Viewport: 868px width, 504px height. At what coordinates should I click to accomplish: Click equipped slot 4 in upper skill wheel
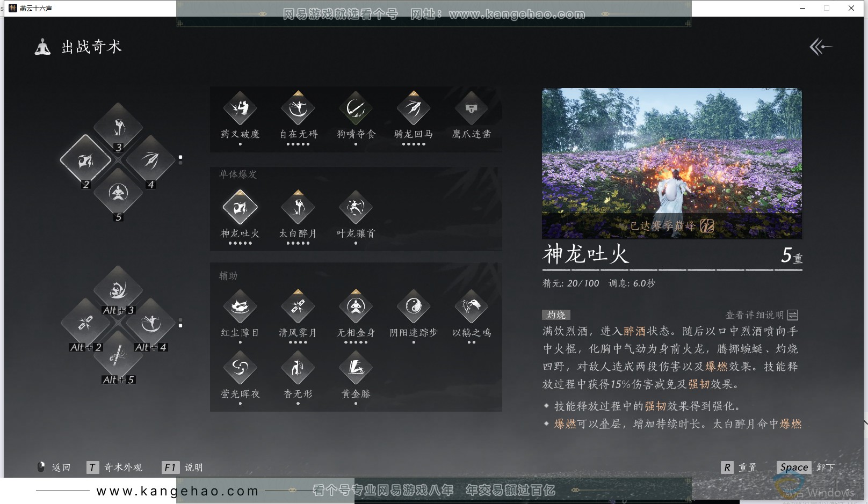(150, 160)
